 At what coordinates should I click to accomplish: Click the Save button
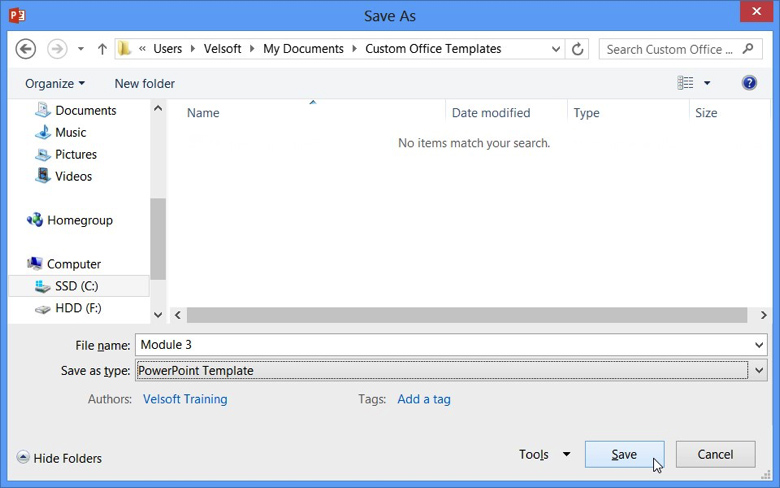[624, 455]
